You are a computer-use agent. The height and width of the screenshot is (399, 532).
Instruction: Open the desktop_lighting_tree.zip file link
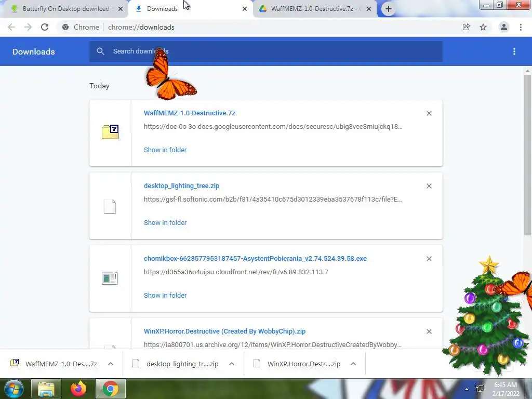click(181, 185)
